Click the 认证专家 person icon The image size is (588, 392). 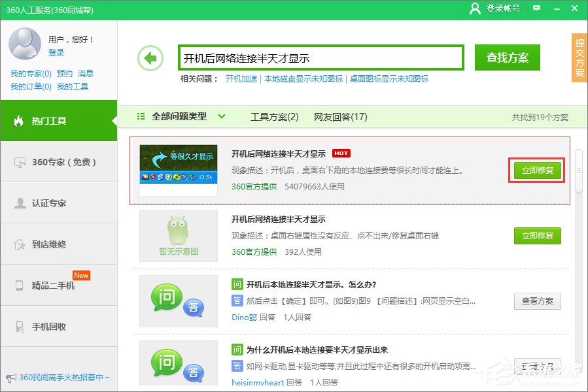point(20,203)
